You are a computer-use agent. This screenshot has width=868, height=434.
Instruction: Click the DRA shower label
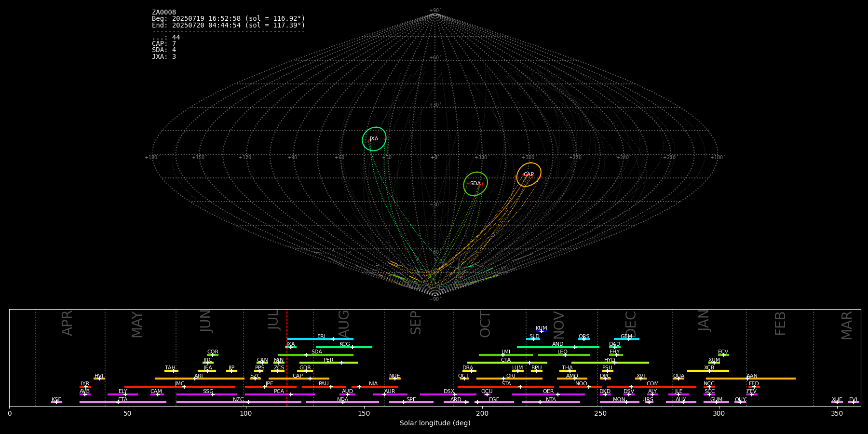[x=468, y=368]
